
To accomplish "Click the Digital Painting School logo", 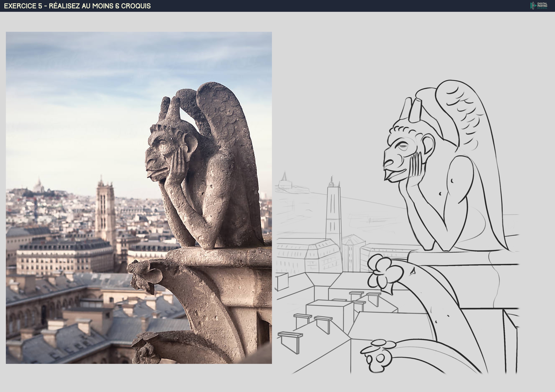I will pyautogui.click(x=539, y=6).
